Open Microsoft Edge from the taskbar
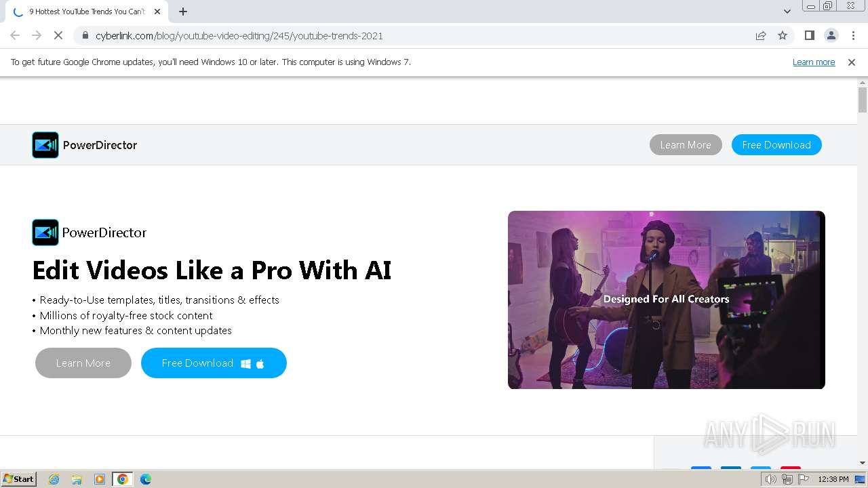Image resolution: width=868 pixels, height=488 pixels. click(x=145, y=479)
